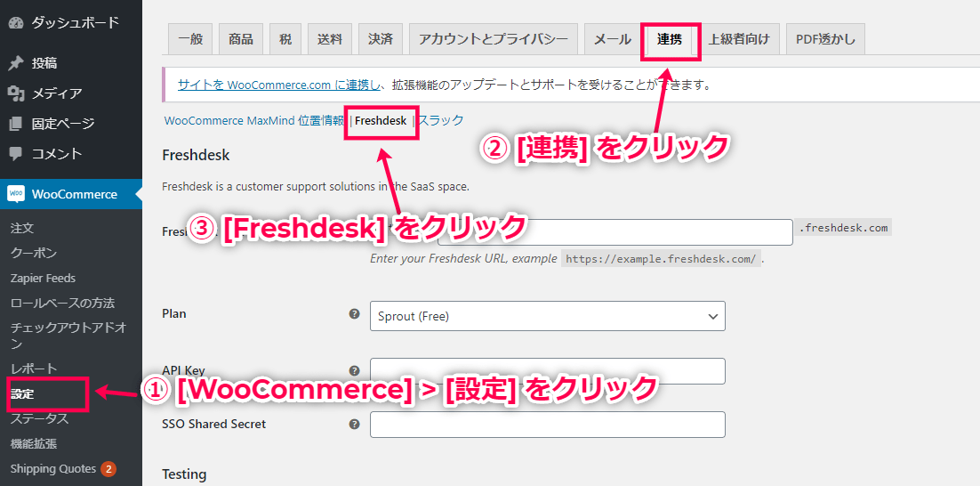Select the 決済 tab
This screenshot has width=980, height=486.
[x=381, y=39]
